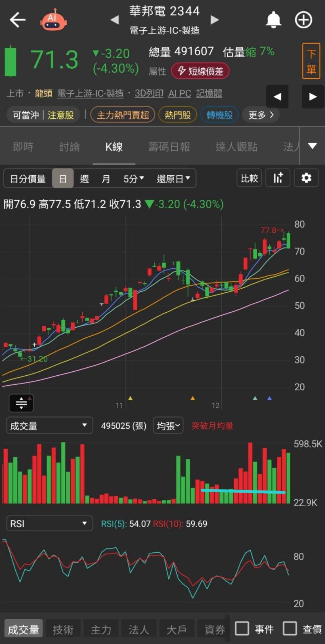Add stock to watchlist with plus circle icon
This screenshot has width=325, height=644.
304,20
